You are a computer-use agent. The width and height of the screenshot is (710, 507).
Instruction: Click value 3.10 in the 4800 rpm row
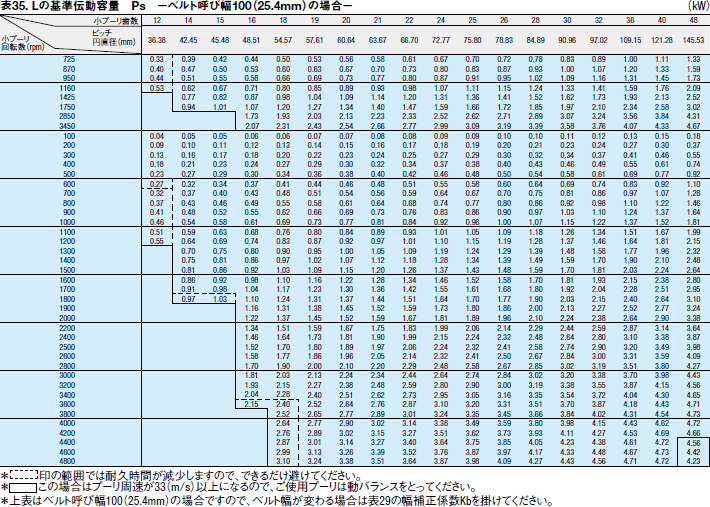pos(283,462)
